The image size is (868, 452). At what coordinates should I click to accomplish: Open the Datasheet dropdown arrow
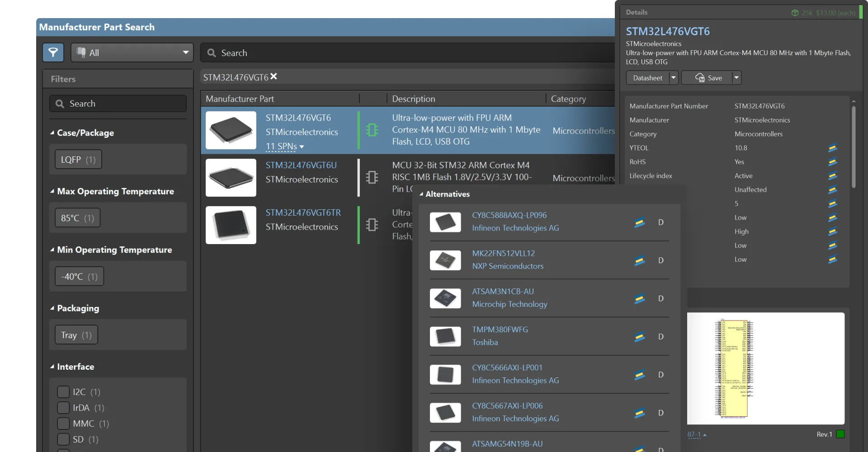tap(674, 78)
